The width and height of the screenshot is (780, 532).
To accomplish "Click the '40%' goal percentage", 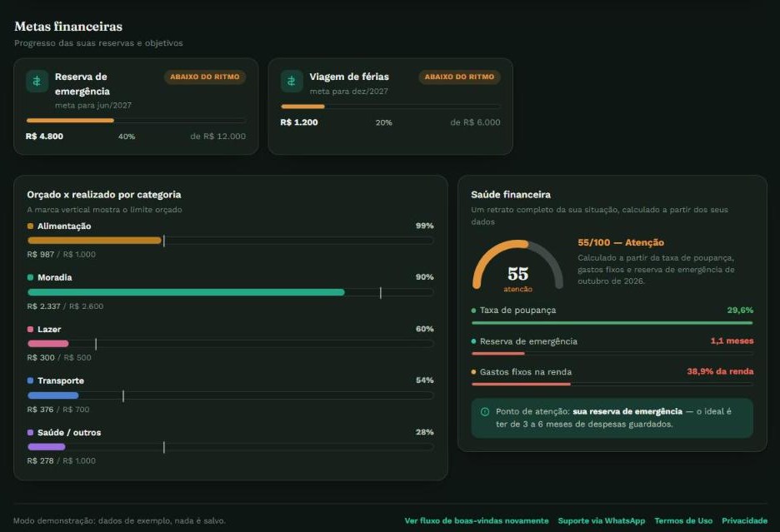I will coord(127,137).
